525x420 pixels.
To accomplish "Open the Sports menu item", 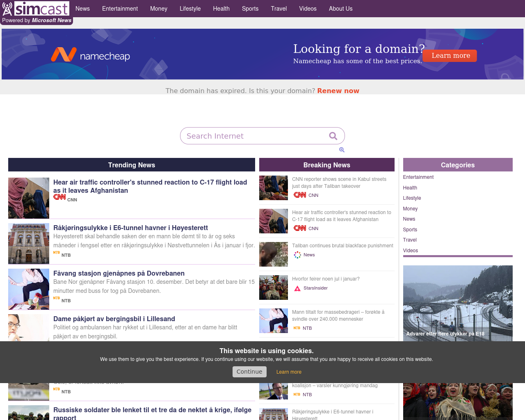I will pos(250,9).
